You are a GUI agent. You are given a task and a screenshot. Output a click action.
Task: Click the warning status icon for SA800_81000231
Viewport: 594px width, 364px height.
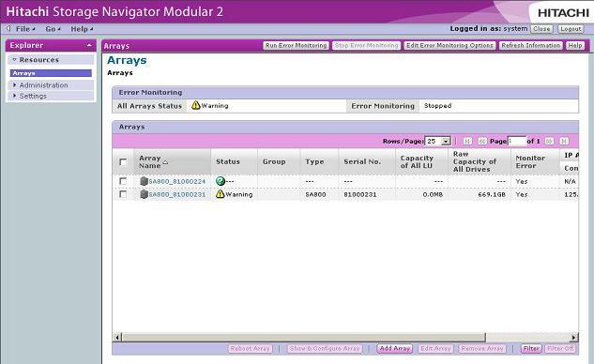(221, 194)
